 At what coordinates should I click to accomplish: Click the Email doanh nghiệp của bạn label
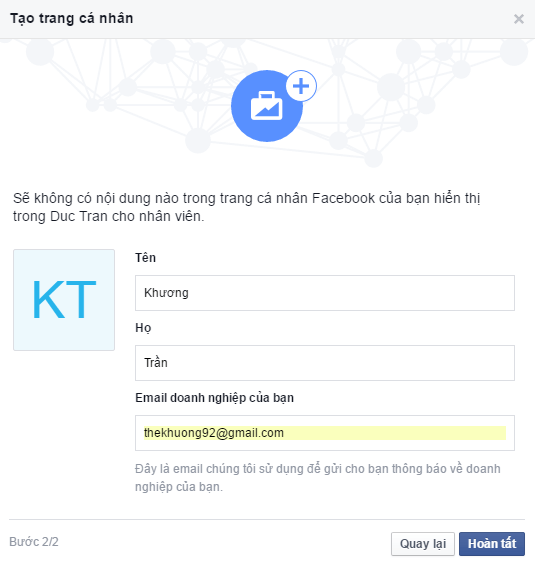point(214,398)
